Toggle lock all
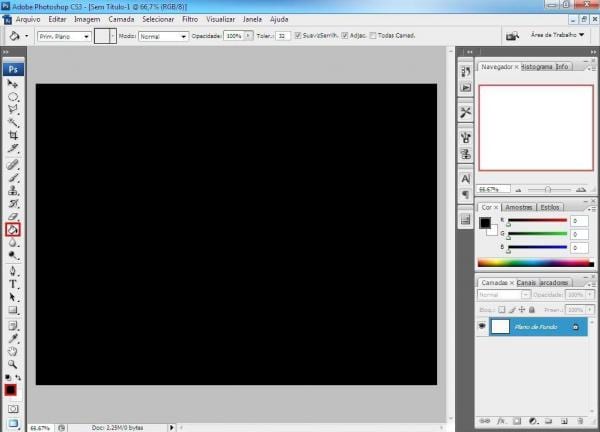Viewport: 600px width, 432px height. pyautogui.click(x=532, y=310)
